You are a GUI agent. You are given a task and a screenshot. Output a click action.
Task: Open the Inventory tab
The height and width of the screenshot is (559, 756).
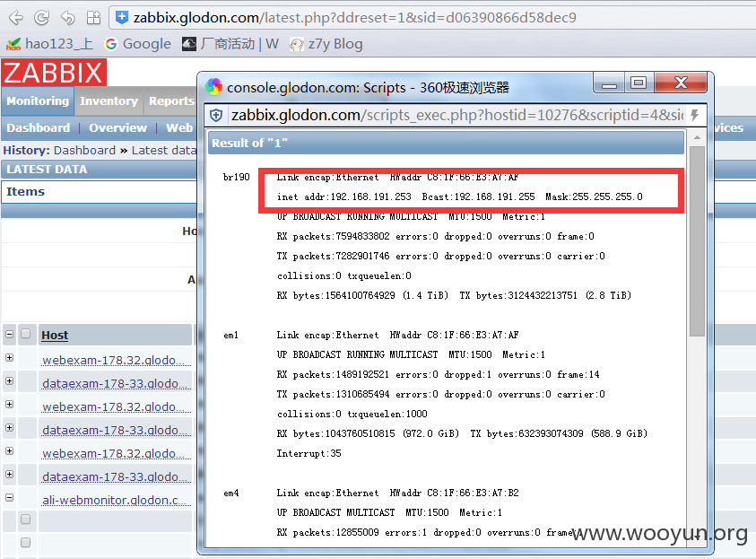[x=109, y=100]
